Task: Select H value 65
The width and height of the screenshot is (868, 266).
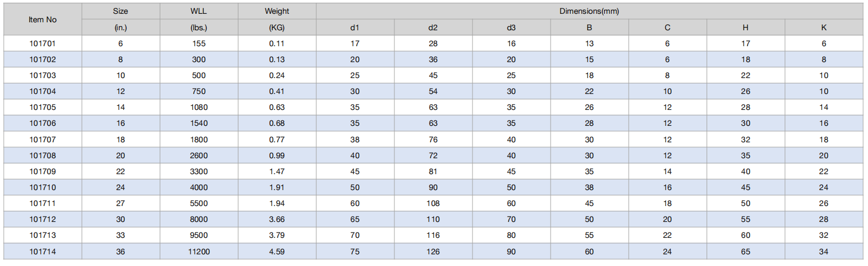Action: coord(746,252)
